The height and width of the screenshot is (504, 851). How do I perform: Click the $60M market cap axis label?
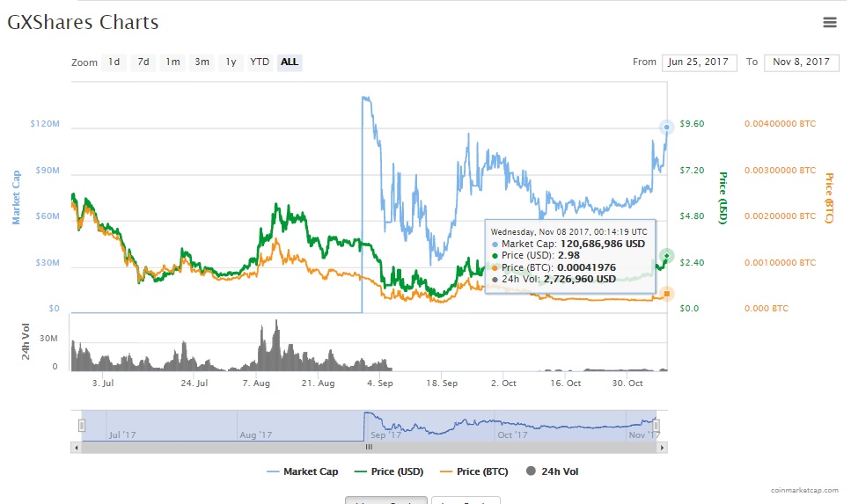(48, 215)
